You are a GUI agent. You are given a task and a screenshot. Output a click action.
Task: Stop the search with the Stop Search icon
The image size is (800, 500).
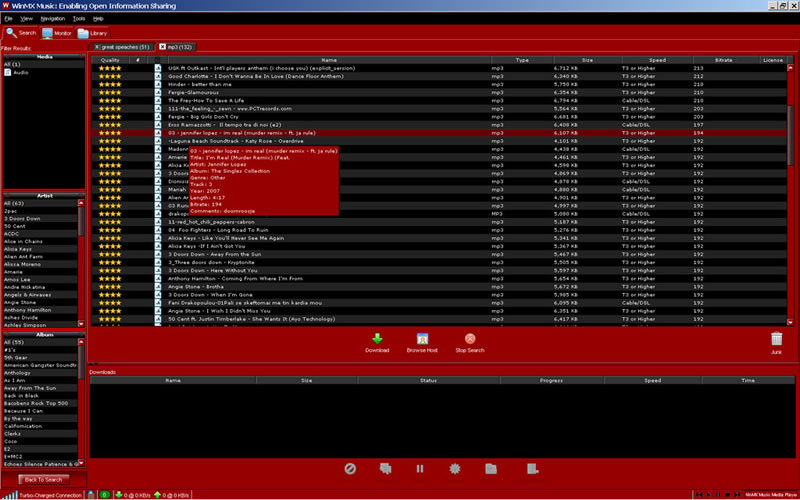470,339
